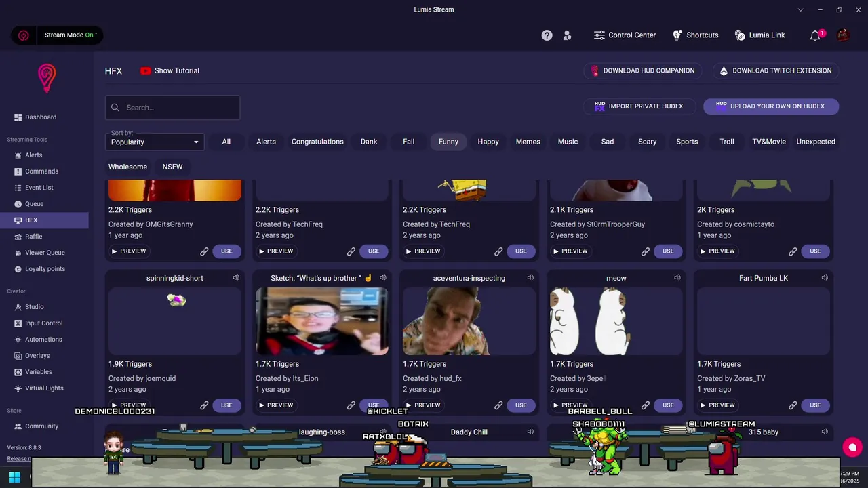Screen dimensions: 868x488
Task: Open Viewer Queue in the sidebar
Action: (44, 253)
